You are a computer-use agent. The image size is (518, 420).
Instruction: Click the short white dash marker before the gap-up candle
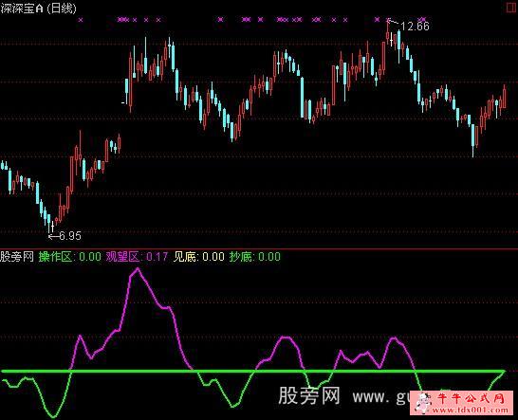point(123,103)
